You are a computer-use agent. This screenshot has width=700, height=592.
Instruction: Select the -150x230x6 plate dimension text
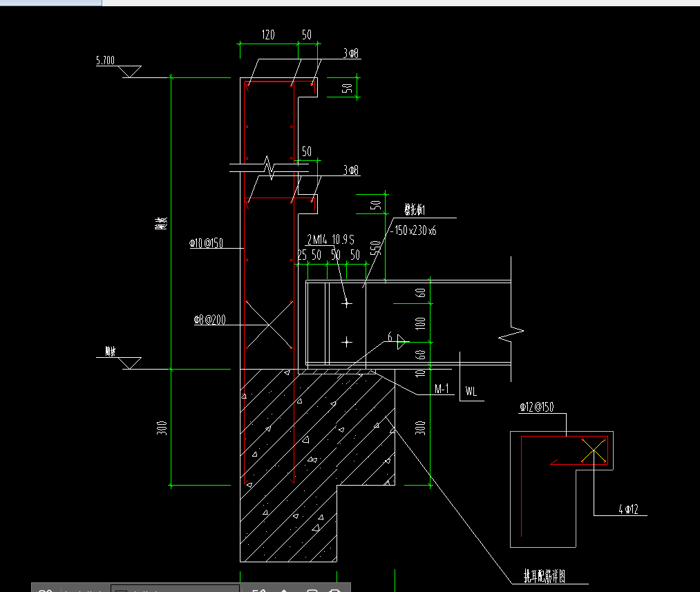[x=413, y=230]
